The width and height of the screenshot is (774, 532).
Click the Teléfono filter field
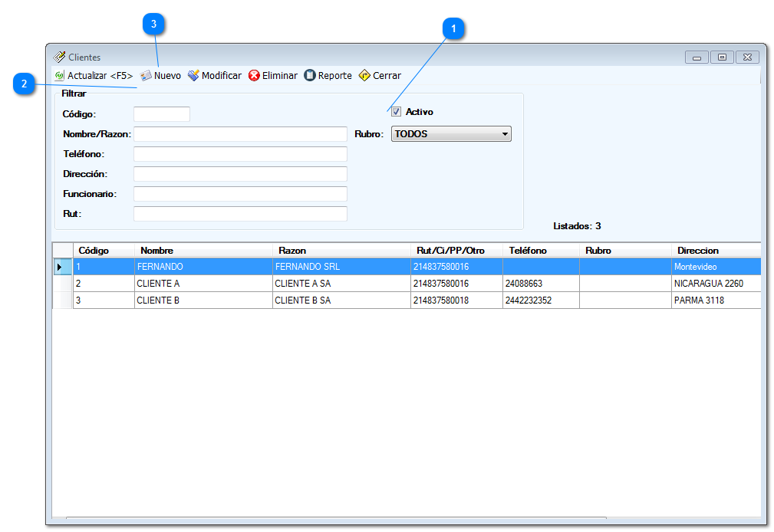(x=240, y=154)
